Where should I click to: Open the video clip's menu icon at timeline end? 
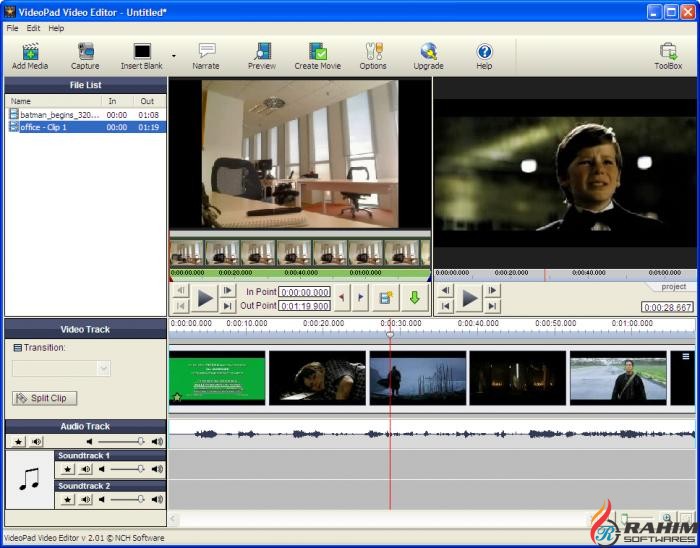click(686, 357)
